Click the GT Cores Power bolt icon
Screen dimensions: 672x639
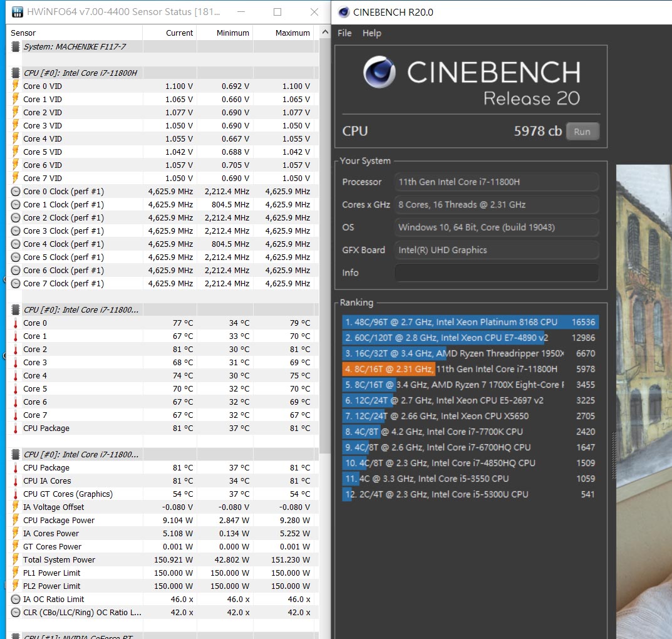(x=16, y=546)
